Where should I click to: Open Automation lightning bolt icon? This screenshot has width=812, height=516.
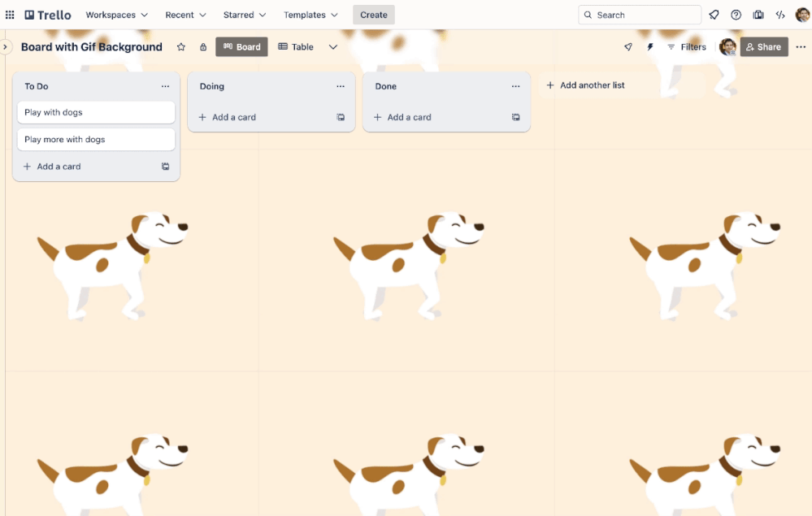pos(650,47)
